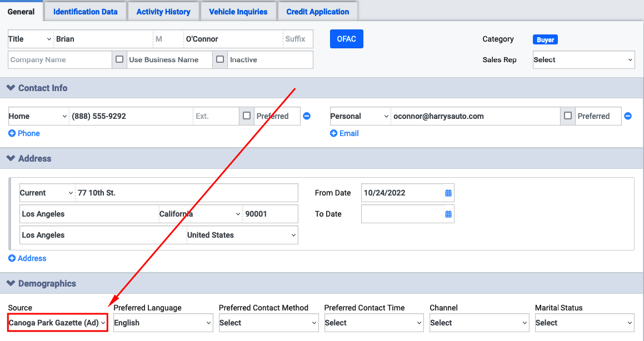Image resolution: width=644 pixels, height=341 pixels.
Task: Open the From Date calendar picker
Action: tap(448, 193)
